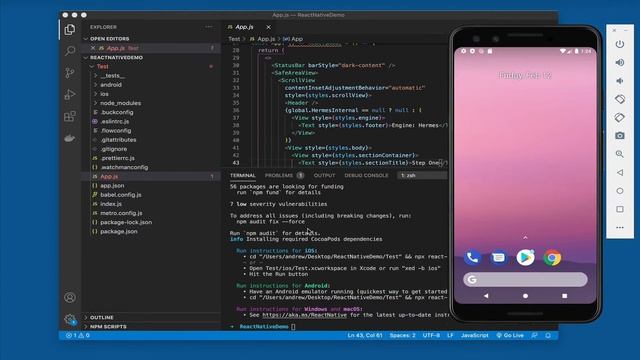The height and width of the screenshot is (360, 640).
Task: Open the Search view in activity bar
Action: tap(70, 51)
